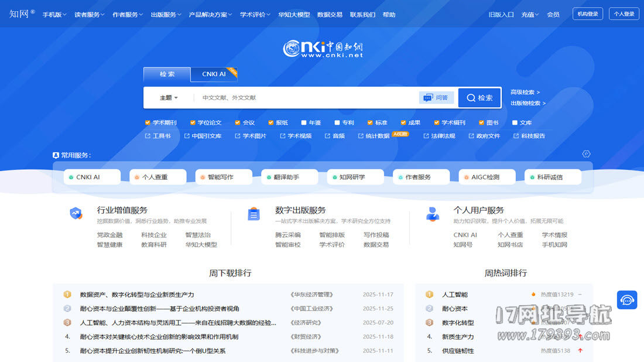Open the customer service headset icon
Image resolution: width=644 pixels, height=362 pixels.
click(x=626, y=300)
